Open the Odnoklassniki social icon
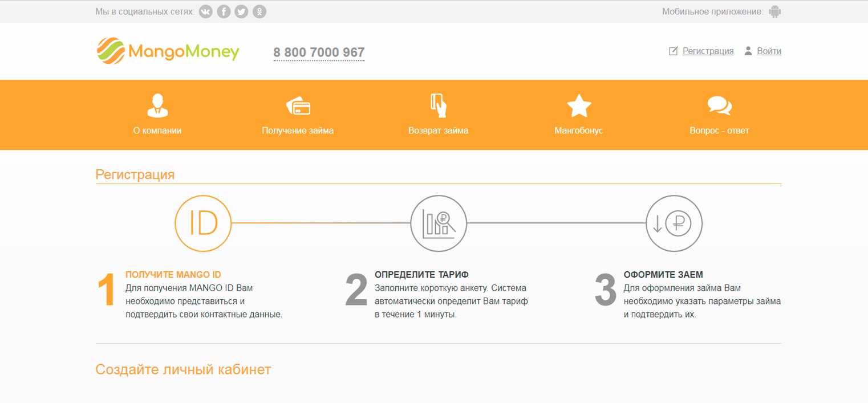Image resolution: width=868 pixels, height=403 pixels. [259, 11]
